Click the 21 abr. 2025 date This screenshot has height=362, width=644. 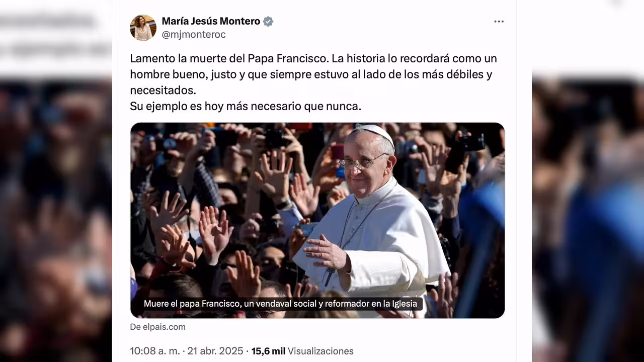point(215,351)
